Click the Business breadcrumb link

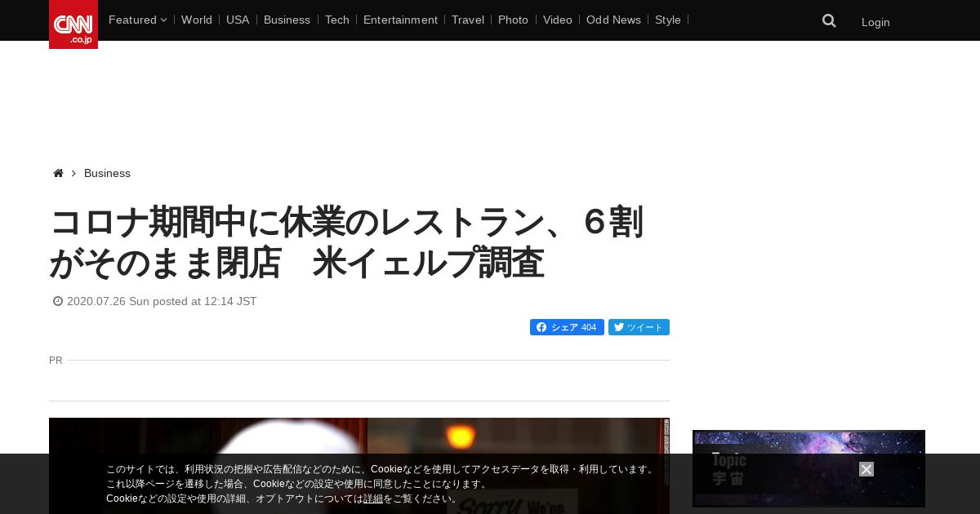click(107, 173)
